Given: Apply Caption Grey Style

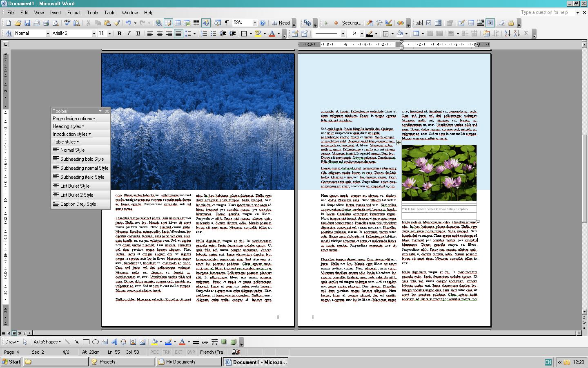Looking at the screenshot, I should coord(81,204).
